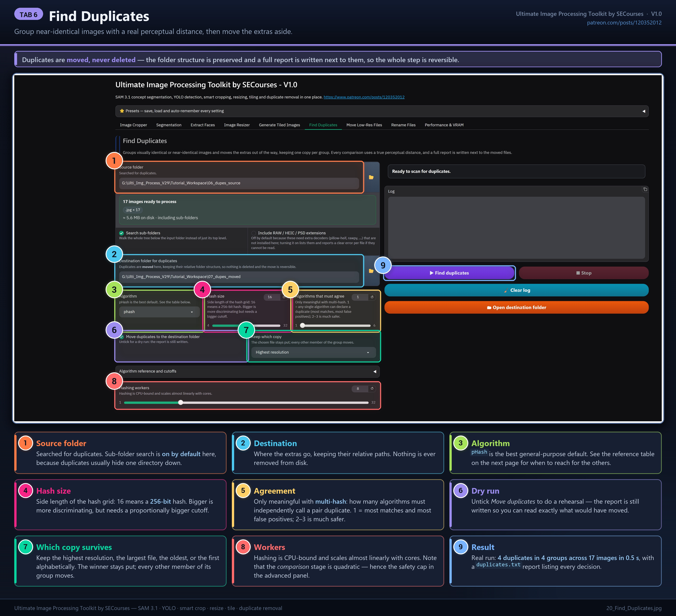Click the Algorithms that must agree slider handle
Screen dimensions: 676x616
click(x=302, y=326)
